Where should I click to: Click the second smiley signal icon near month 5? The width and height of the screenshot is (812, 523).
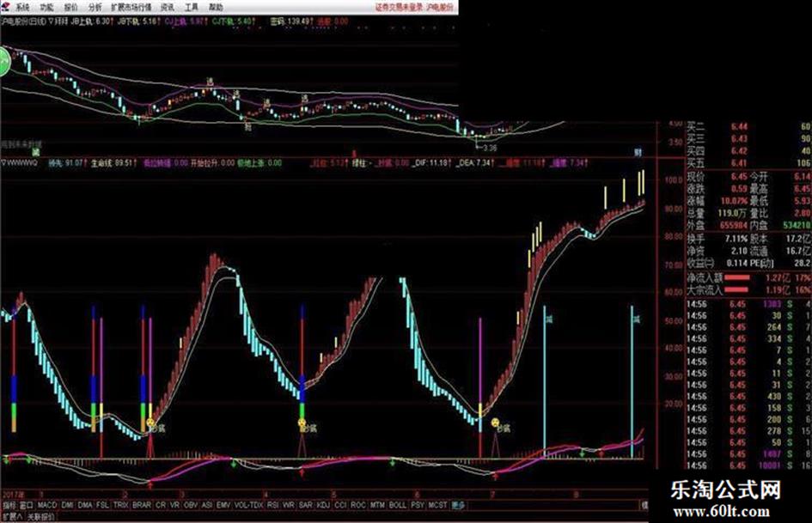[x=302, y=423]
